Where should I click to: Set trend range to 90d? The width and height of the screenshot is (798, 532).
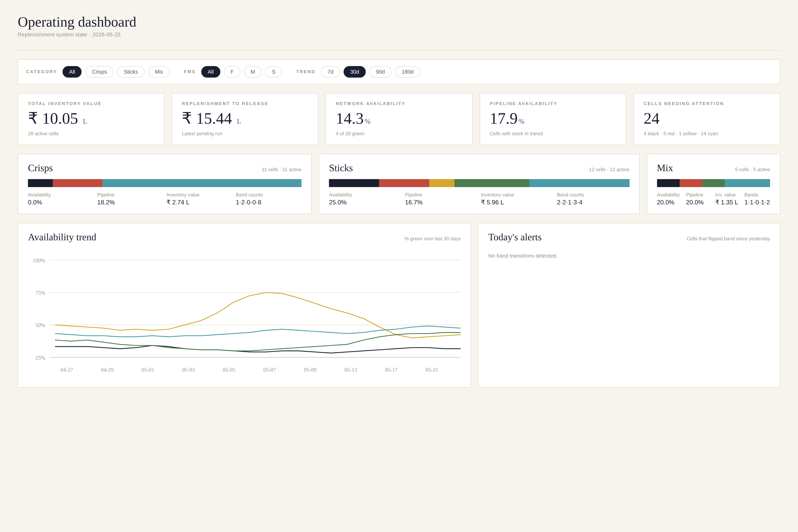tap(380, 72)
